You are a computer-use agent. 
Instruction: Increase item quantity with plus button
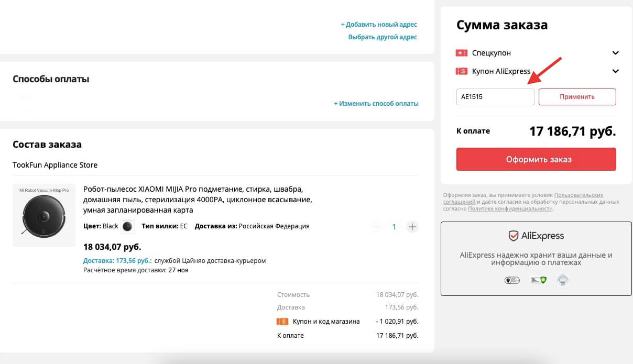point(412,226)
